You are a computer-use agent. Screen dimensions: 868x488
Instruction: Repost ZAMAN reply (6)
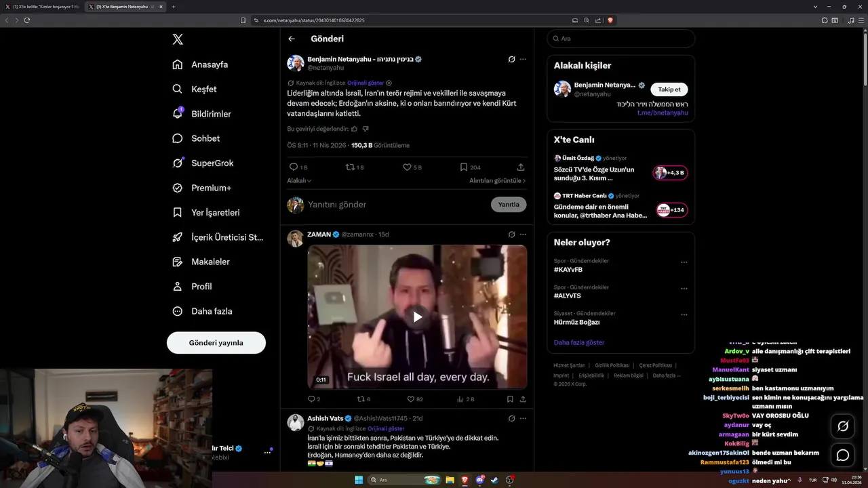tap(363, 399)
